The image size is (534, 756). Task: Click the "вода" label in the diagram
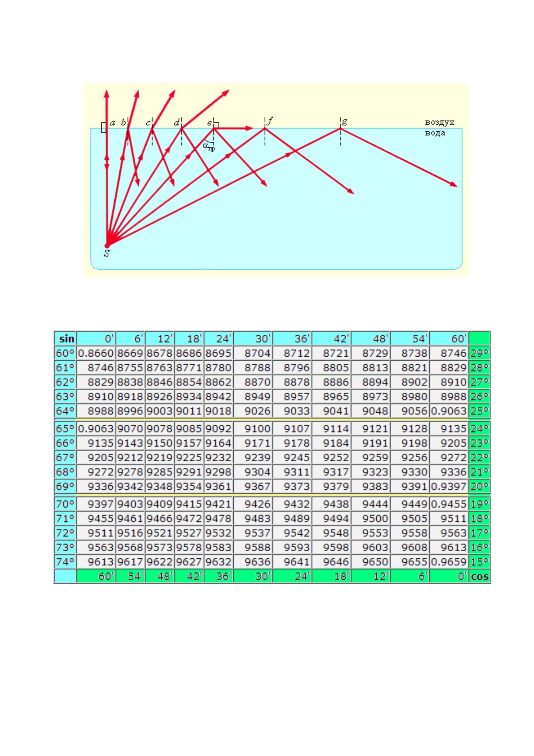[435, 133]
